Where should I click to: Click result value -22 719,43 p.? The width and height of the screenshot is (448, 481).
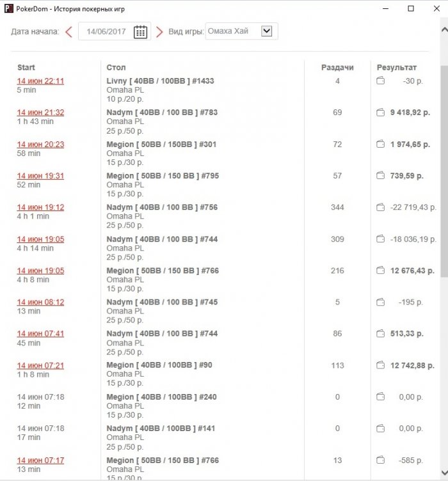413,207
